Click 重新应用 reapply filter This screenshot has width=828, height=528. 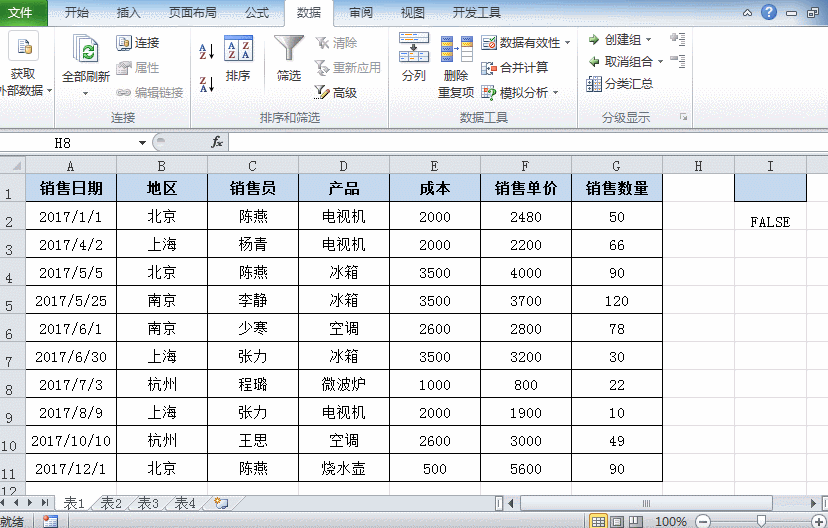(x=347, y=68)
